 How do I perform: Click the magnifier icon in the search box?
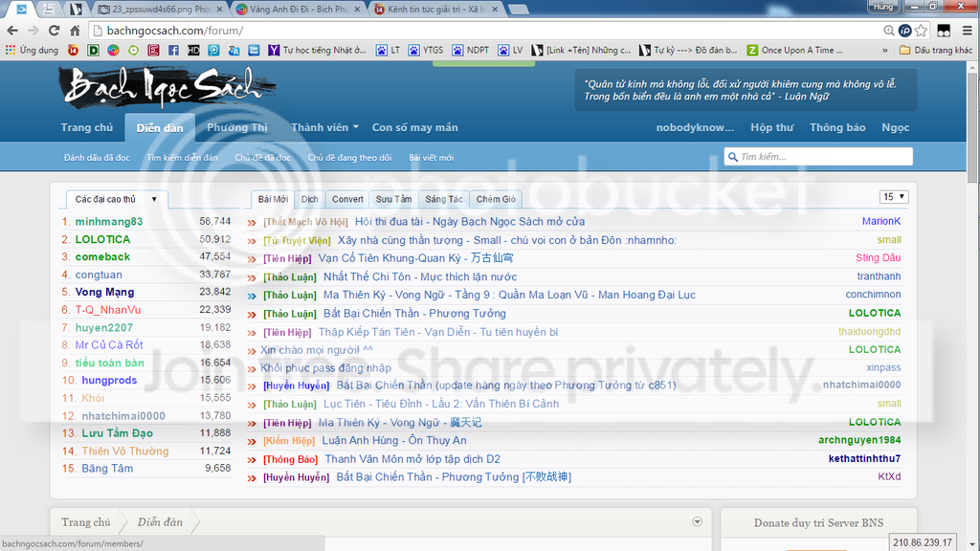pyautogui.click(x=732, y=157)
